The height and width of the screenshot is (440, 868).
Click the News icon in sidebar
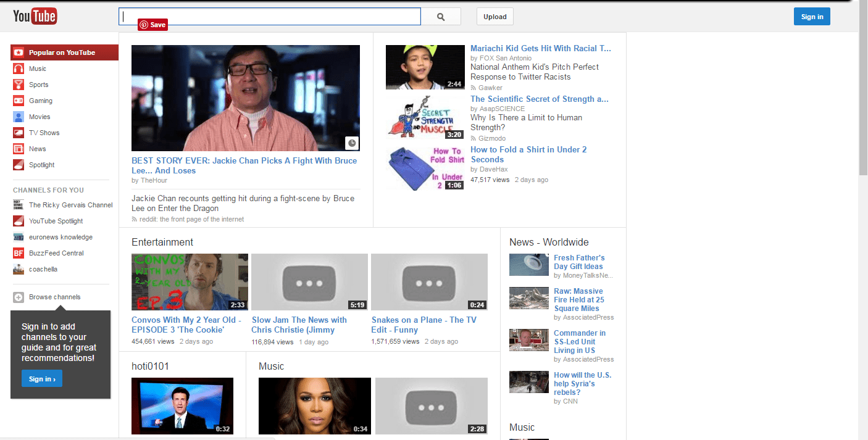coord(19,149)
